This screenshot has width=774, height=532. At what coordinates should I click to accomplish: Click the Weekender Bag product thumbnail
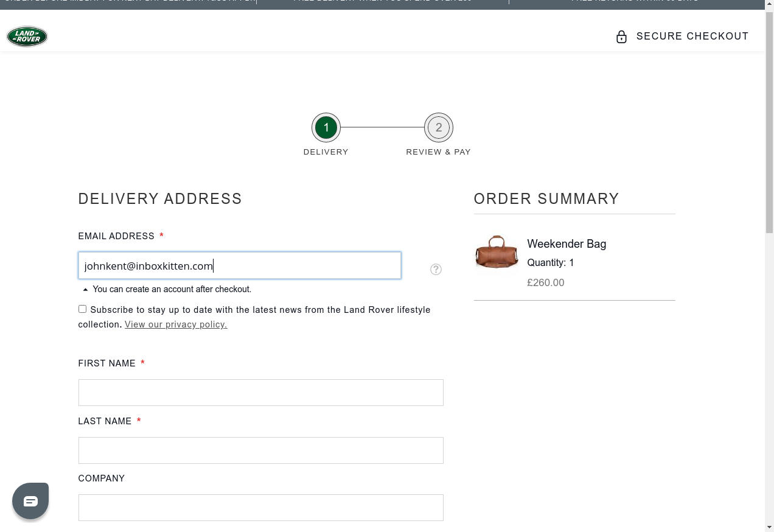497,252
